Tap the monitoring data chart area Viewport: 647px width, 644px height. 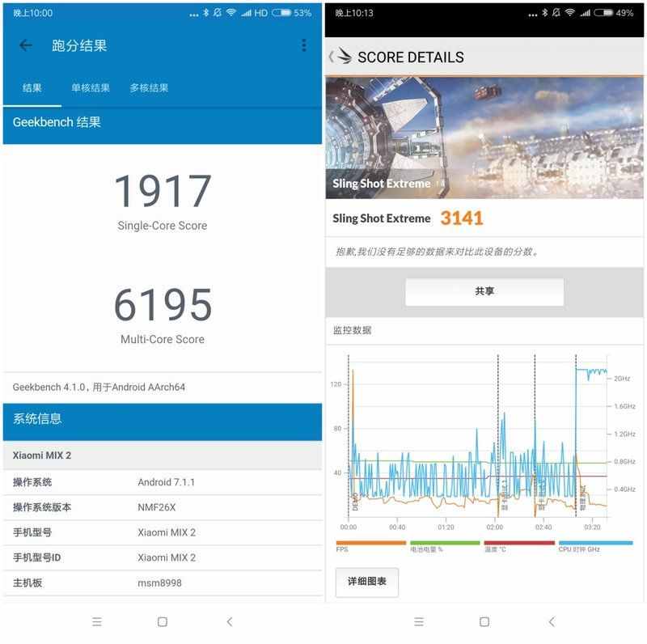pyautogui.click(x=478, y=435)
